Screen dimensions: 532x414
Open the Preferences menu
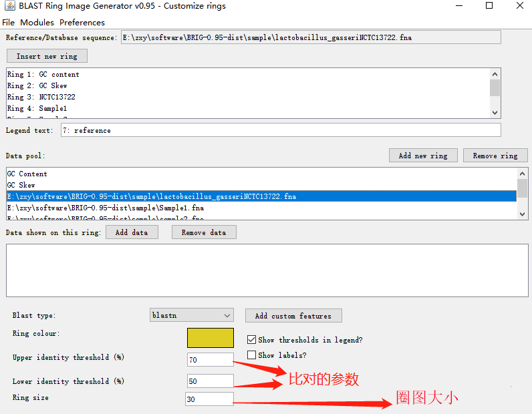[x=82, y=23]
